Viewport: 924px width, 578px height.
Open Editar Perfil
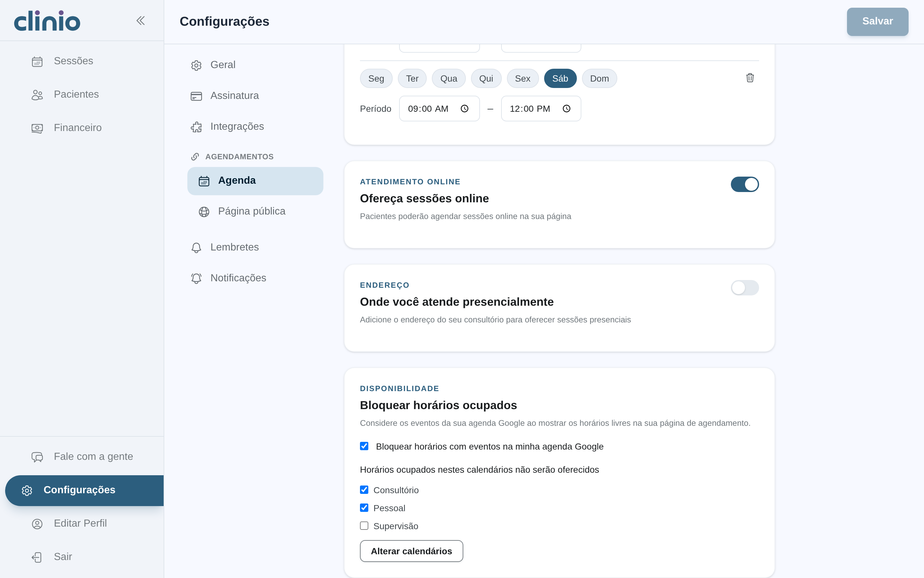point(82,524)
